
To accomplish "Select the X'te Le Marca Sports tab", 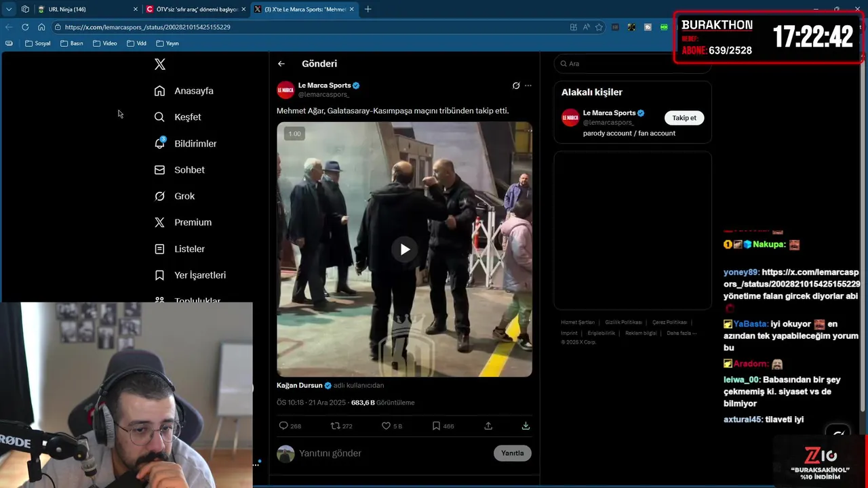I will [305, 9].
